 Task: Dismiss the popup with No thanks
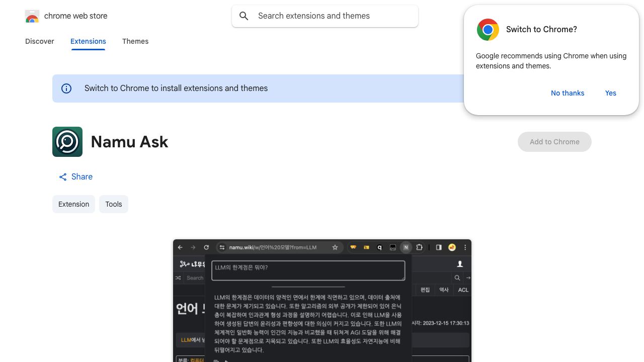[x=568, y=93]
